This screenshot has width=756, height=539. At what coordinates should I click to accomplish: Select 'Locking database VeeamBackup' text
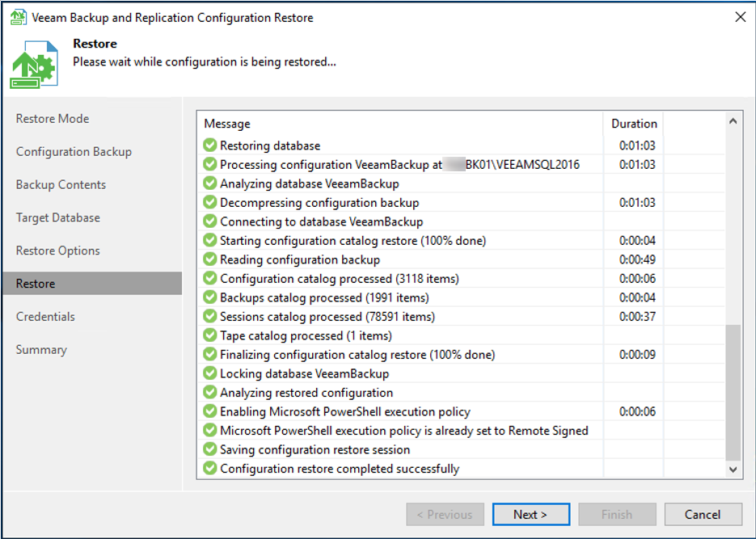click(304, 374)
